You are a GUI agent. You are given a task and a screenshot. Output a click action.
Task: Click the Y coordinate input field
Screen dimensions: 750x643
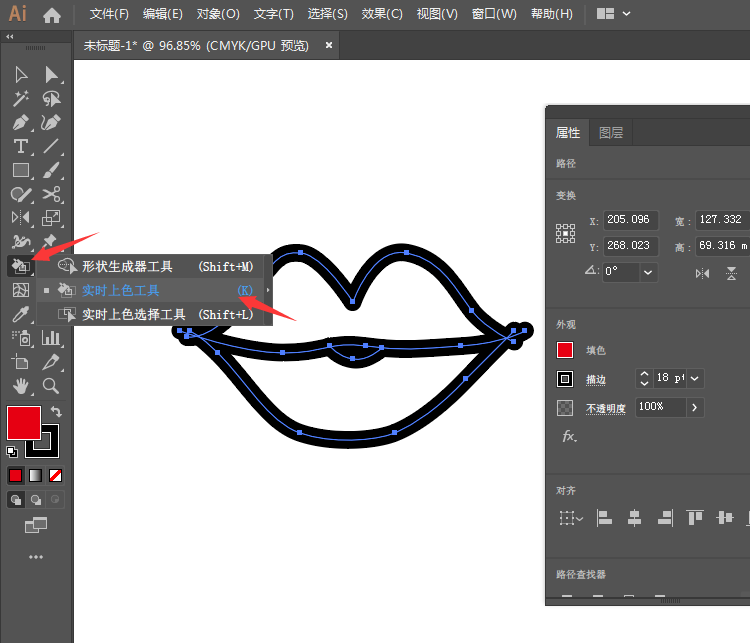(630, 246)
